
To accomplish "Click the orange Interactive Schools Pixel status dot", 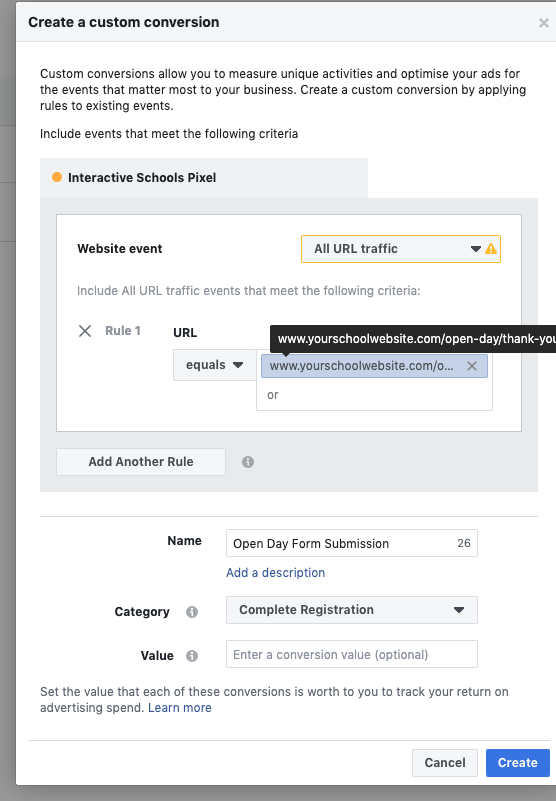I will click(57, 177).
